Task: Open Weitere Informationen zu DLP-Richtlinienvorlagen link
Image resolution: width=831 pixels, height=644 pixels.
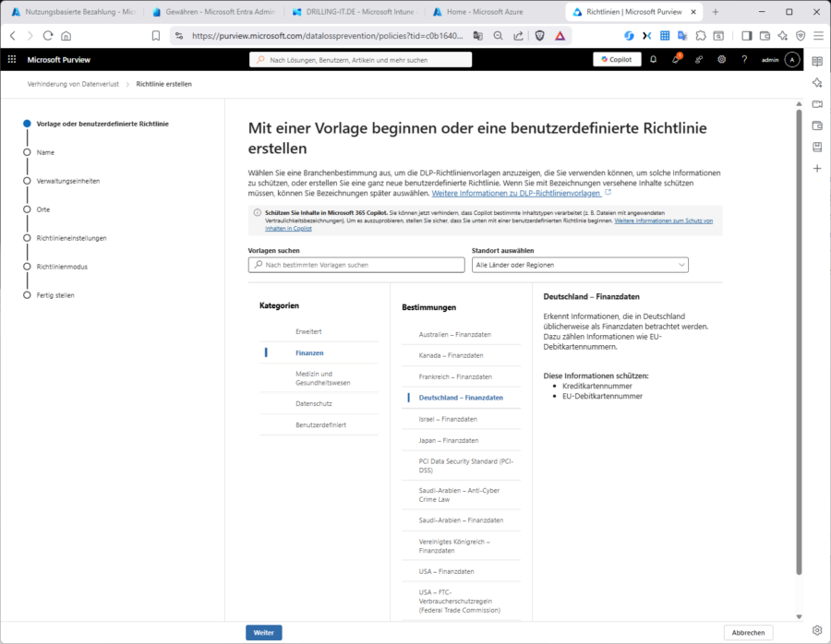Action: point(515,194)
